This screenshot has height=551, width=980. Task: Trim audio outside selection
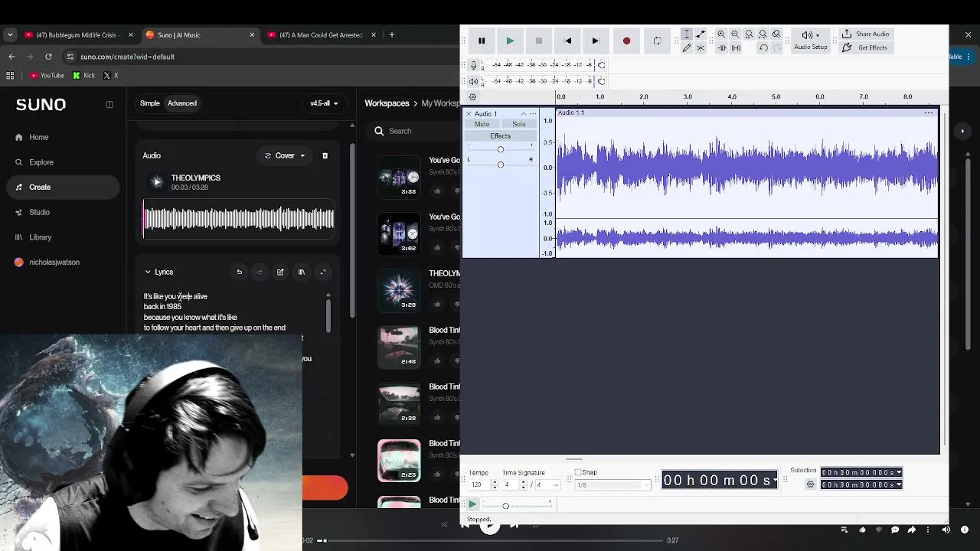(721, 48)
